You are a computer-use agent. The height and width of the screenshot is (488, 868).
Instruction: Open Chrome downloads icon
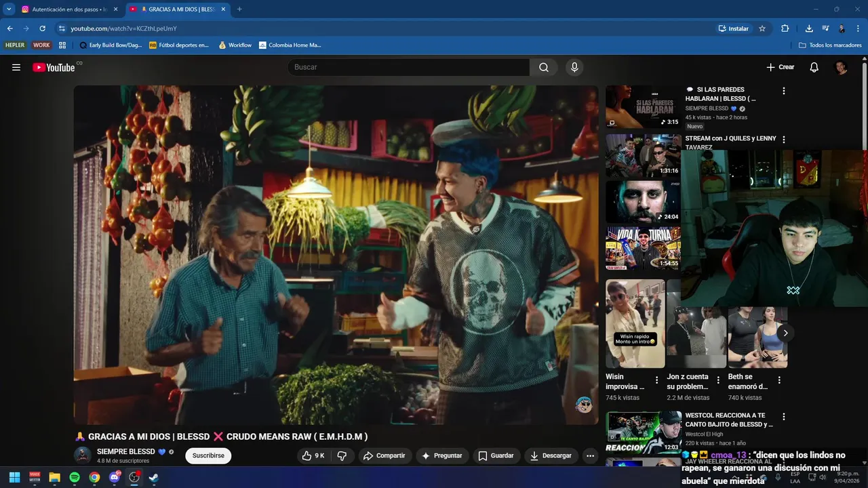(809, 28)
